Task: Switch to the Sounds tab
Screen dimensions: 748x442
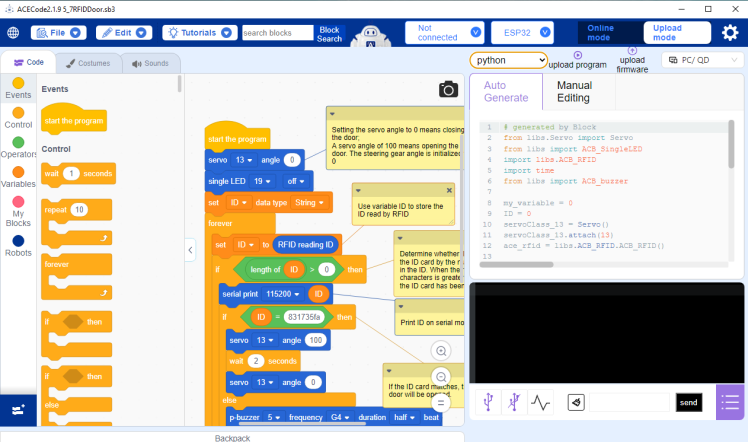Action: click(151, 63)
